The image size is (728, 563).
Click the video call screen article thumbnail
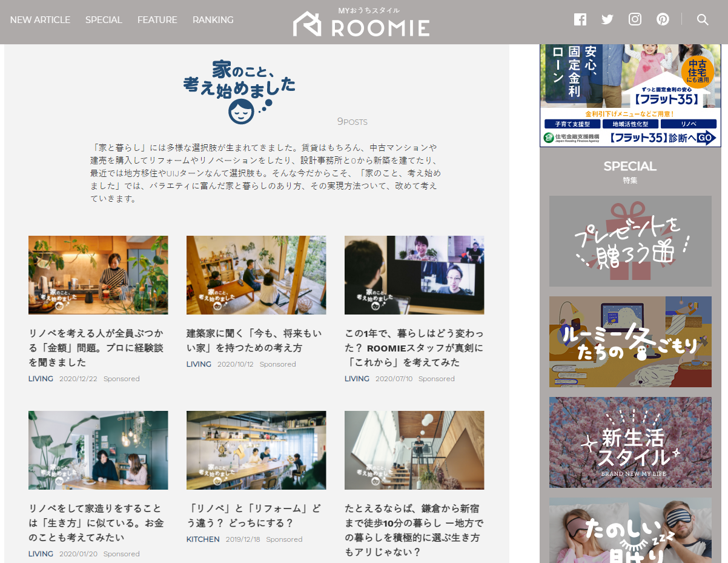[414, 275]
